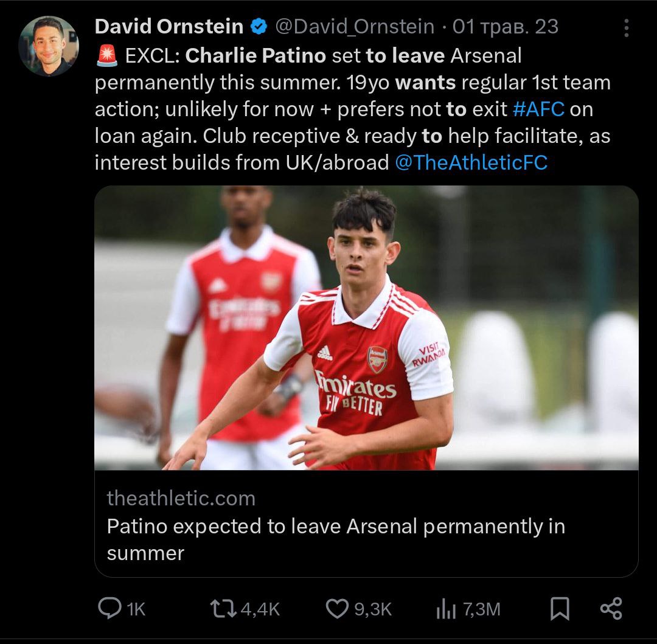Click the 4,4K reposts count
This screenshot has height=644, width=657.
click(260, 609)
